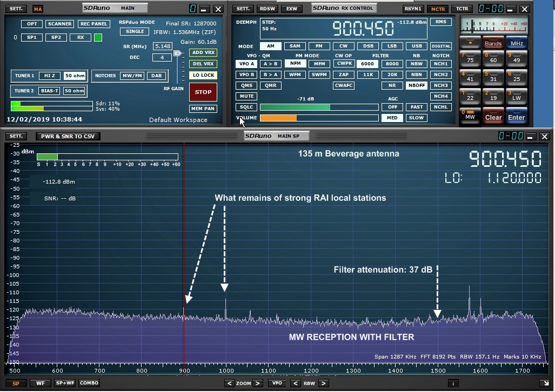Set AGC to FAST
Screen dimensions: 555x392
[417, 107]
